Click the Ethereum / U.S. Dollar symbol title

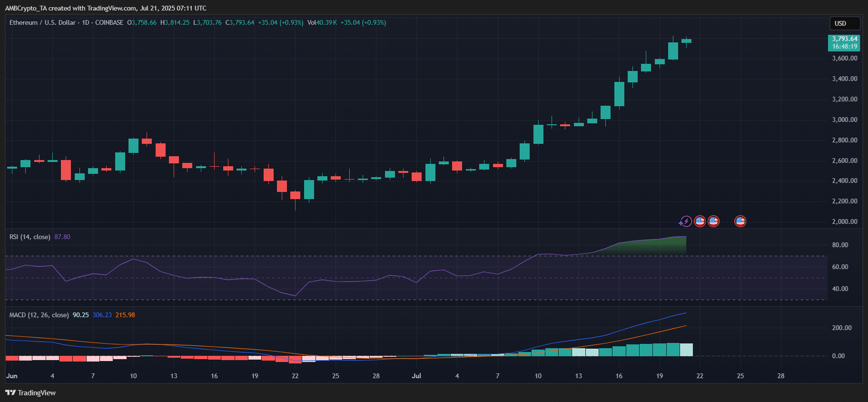42,22
